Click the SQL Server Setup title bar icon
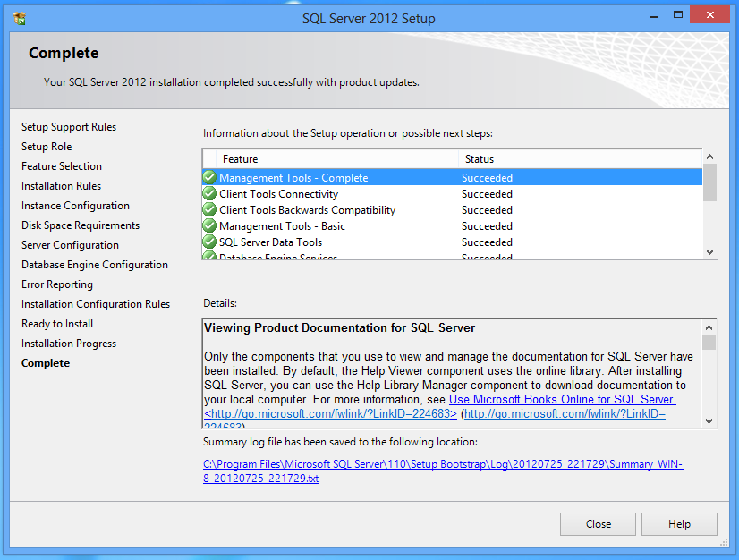 coord(20,19)
